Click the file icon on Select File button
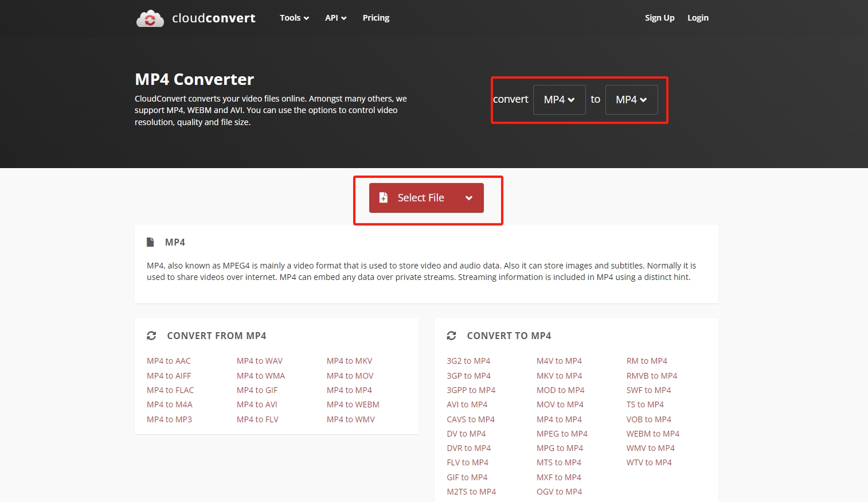Screen dimensions: 868x502 pos(384,197)
